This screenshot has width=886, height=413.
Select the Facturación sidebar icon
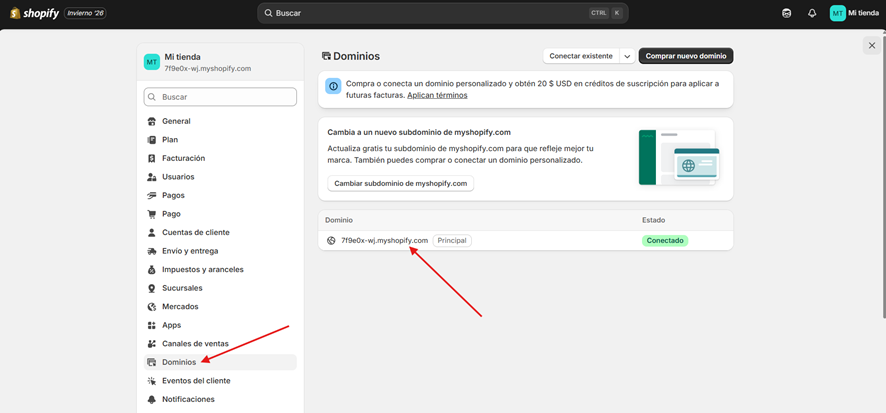point(152,158)
